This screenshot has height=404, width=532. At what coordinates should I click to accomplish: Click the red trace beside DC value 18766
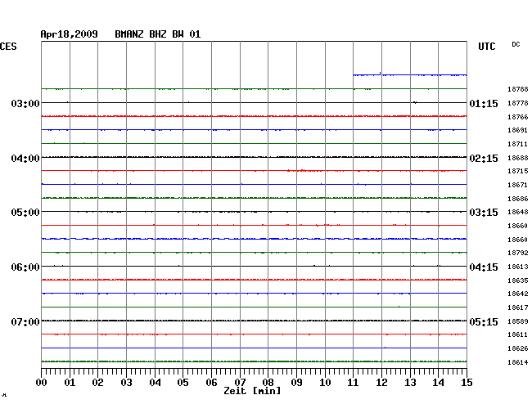pos(254,116)
